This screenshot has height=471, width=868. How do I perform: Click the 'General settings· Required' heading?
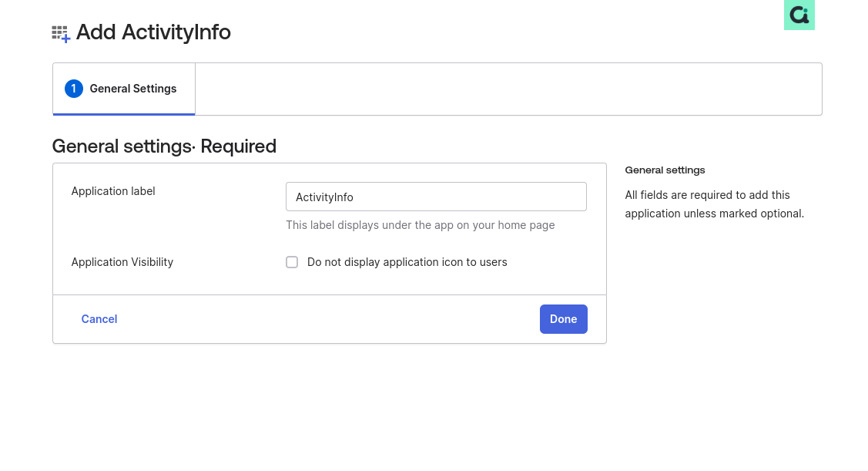(x=164, y=146)
